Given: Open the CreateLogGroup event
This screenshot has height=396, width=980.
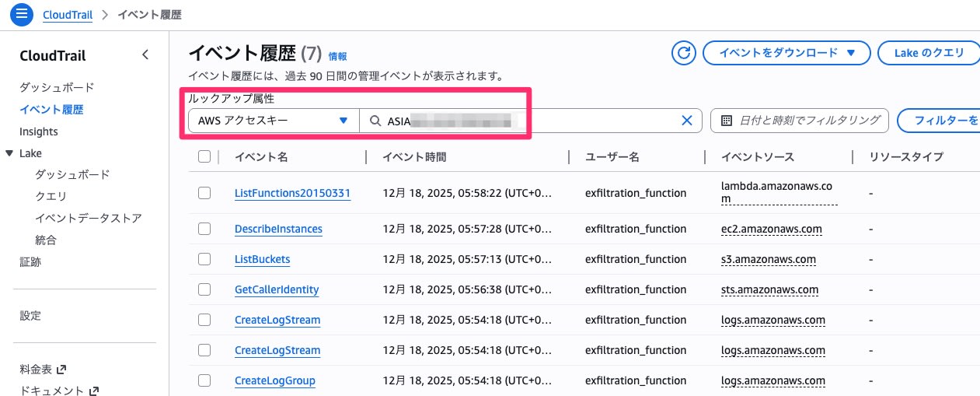Looking at the screenshot, I should click(x=275, y=380).
